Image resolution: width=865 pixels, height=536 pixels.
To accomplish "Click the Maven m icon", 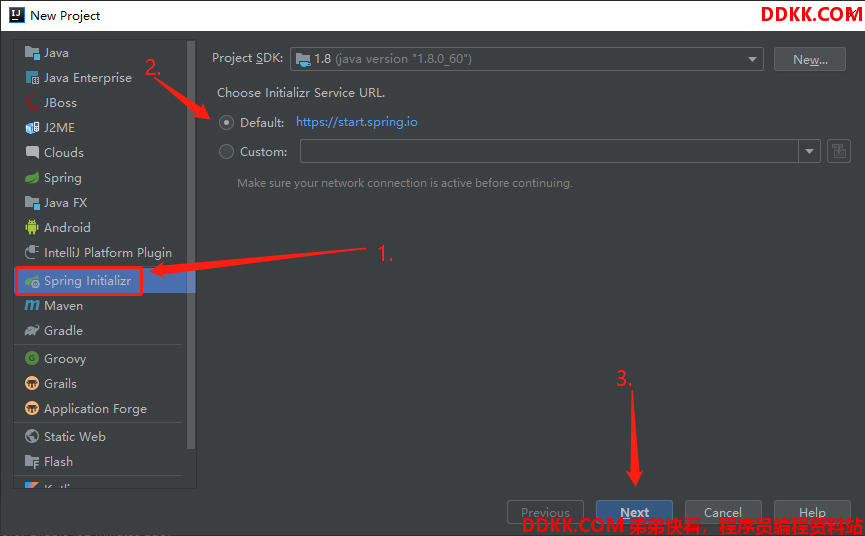I will (x=32, y=305).
